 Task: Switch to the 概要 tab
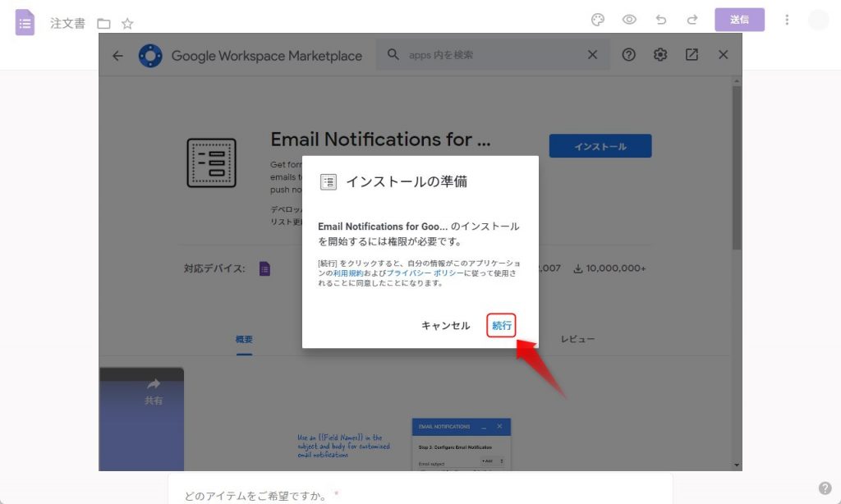coord(244,339)
